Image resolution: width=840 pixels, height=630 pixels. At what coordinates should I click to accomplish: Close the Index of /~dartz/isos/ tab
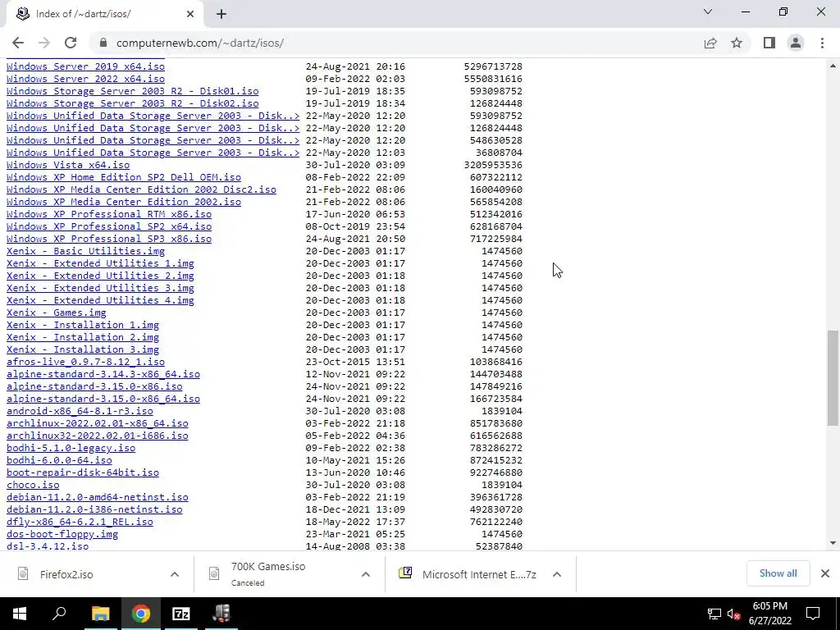pos(190,14)
